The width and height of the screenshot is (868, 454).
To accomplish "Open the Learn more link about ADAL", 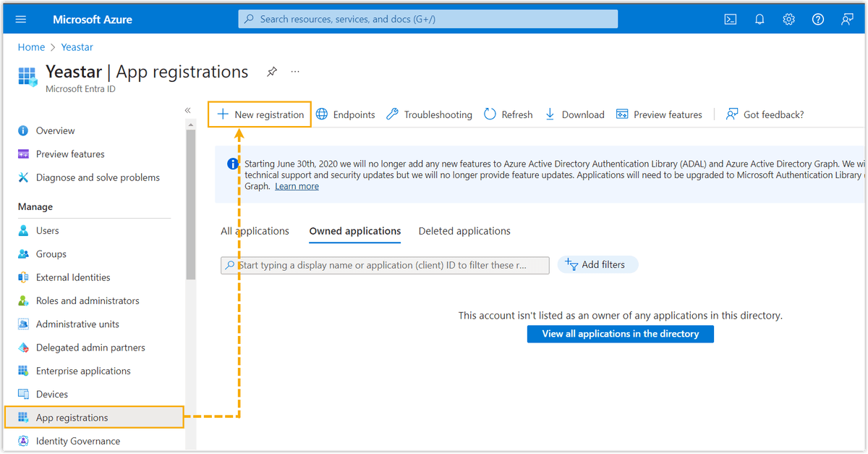I will (x=297, y=185).
